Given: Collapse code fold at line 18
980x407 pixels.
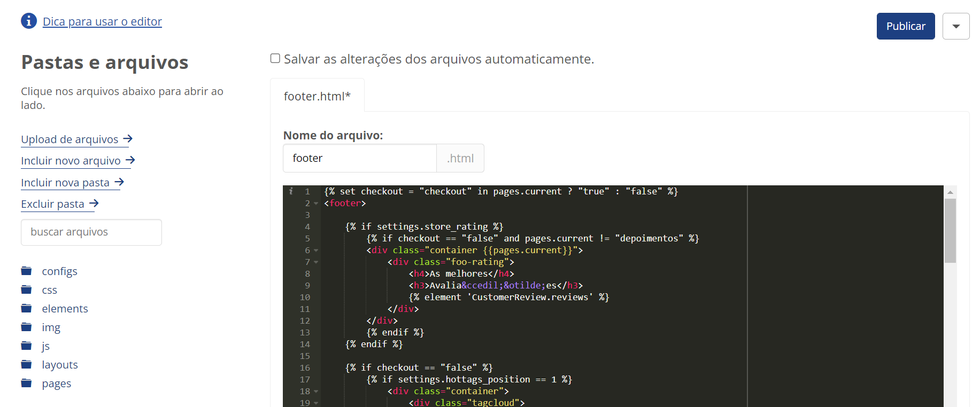Looking at the screenshot, I should (x=316, y=392).
